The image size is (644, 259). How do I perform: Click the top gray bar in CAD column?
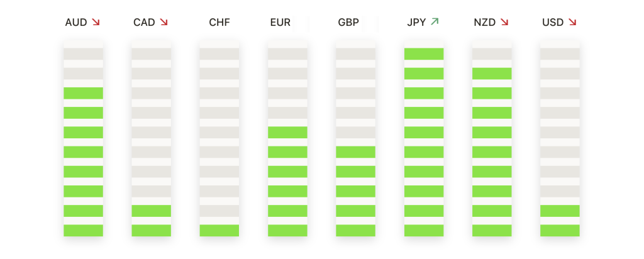pos(151,54)
